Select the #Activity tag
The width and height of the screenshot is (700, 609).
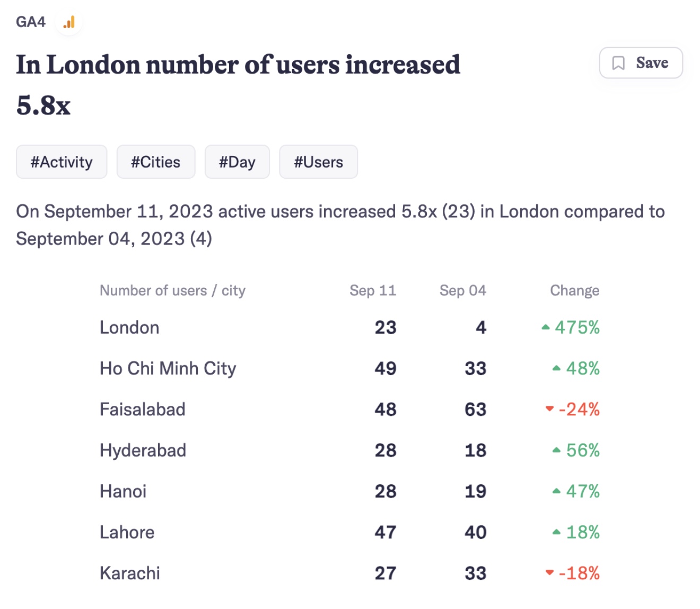pos(62,162)
